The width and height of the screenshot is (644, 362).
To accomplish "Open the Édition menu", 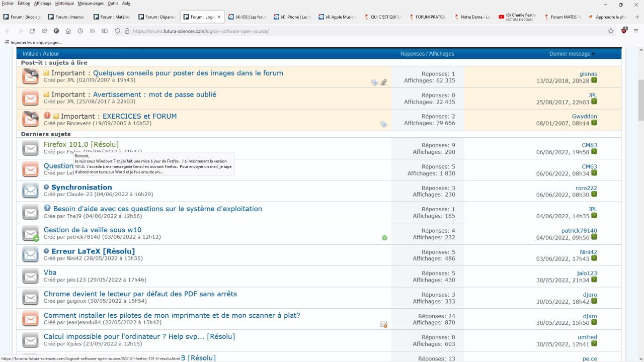I will [x=24, y=4].
